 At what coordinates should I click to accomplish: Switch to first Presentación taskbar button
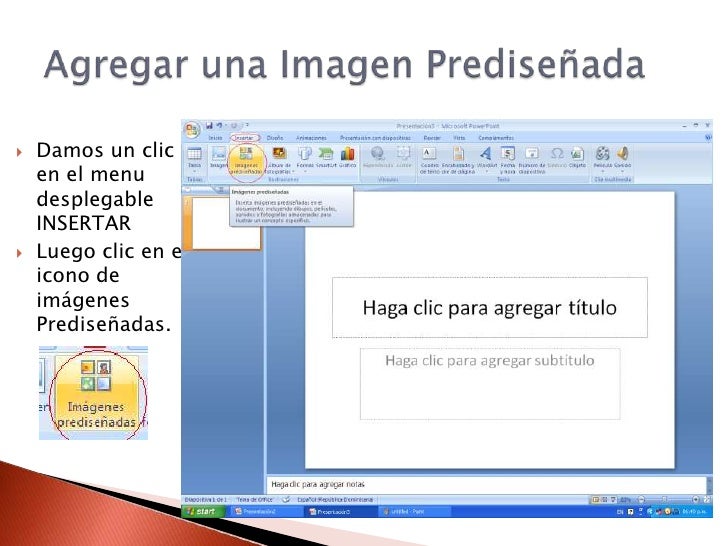coord(265,512)
